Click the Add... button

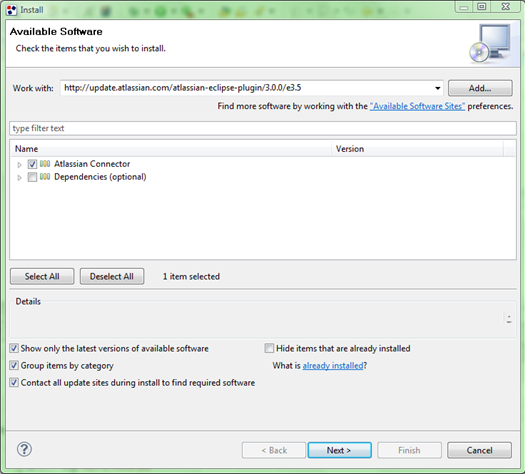(x=480, y=88)
